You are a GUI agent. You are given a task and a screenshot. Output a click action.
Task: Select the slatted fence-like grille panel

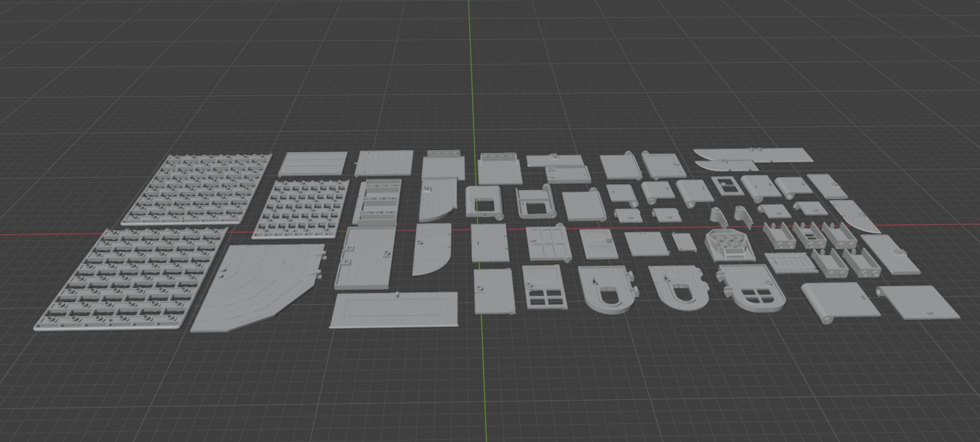coord(791,263)
